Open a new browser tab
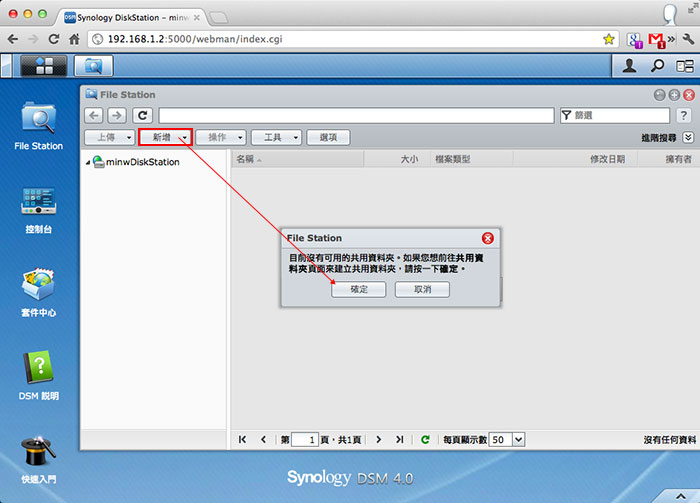The width and height of the screenshot is (700, 503). point(219,18)
